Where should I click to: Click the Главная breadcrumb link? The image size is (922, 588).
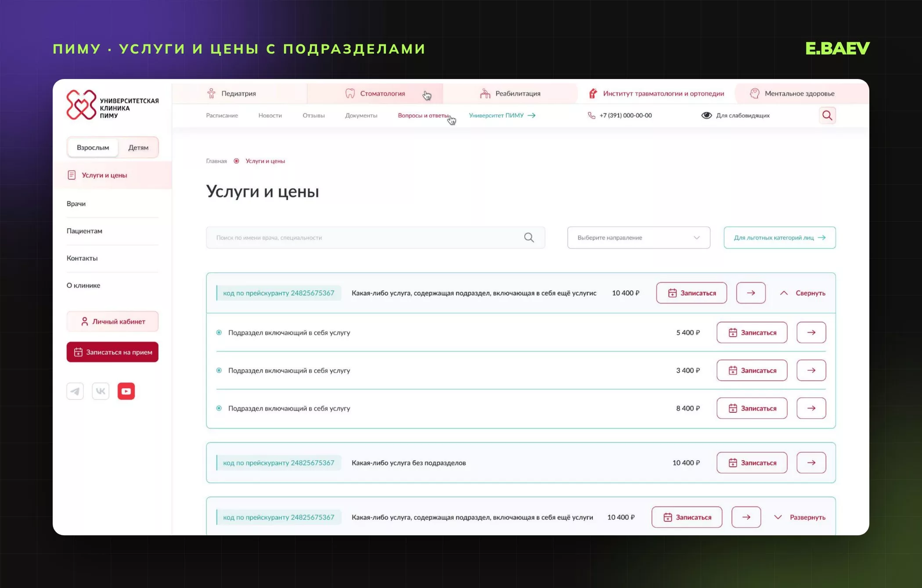[x=216, y=161]
